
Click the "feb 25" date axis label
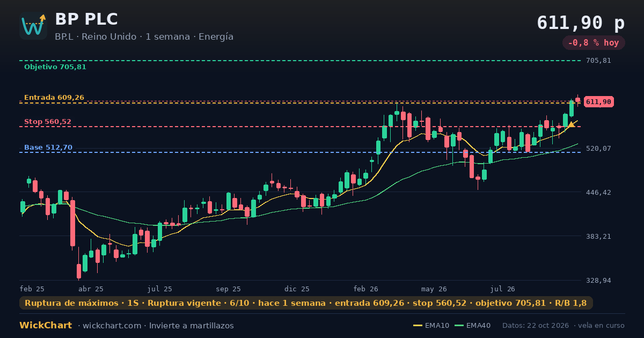(32, 289)
